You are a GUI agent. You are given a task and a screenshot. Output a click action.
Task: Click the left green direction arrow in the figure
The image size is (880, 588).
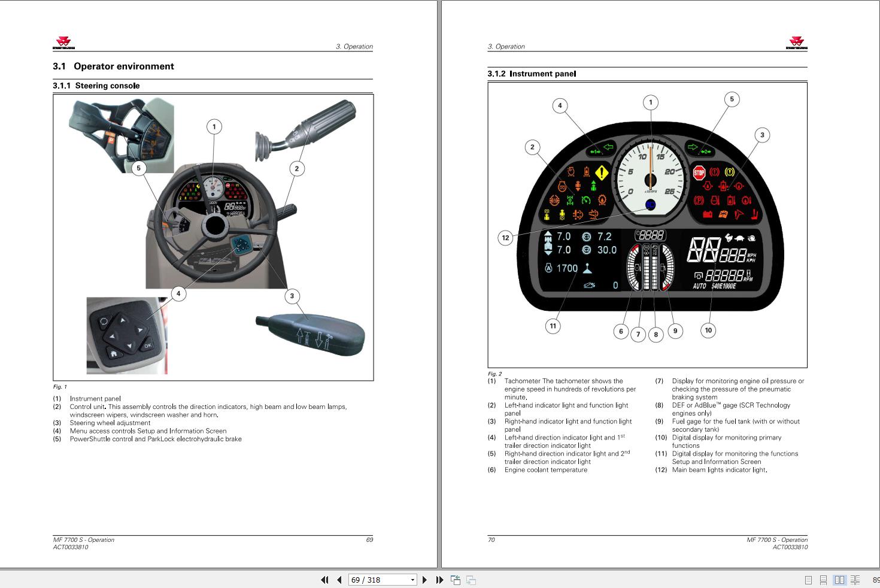pos(609,146)
